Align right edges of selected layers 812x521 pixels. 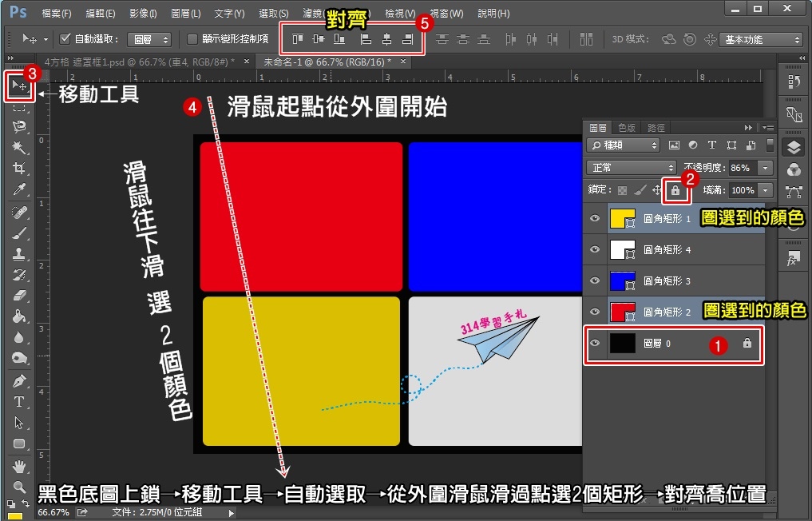(408, 39)
